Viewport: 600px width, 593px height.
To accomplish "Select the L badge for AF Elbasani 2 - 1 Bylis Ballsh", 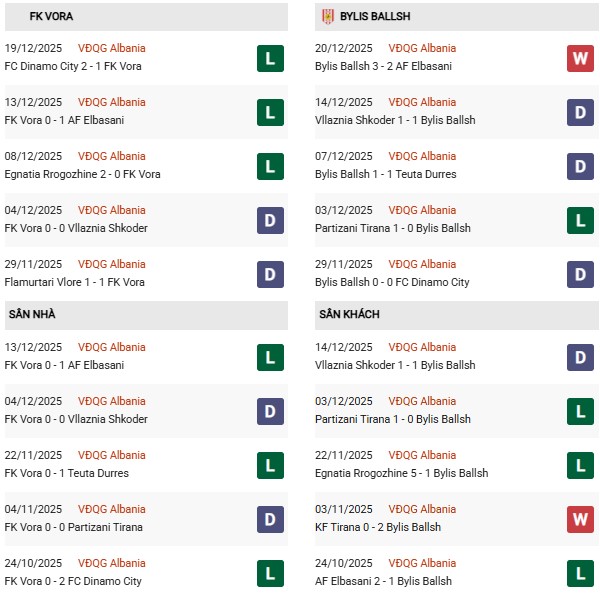I will (x=580, y=573).
